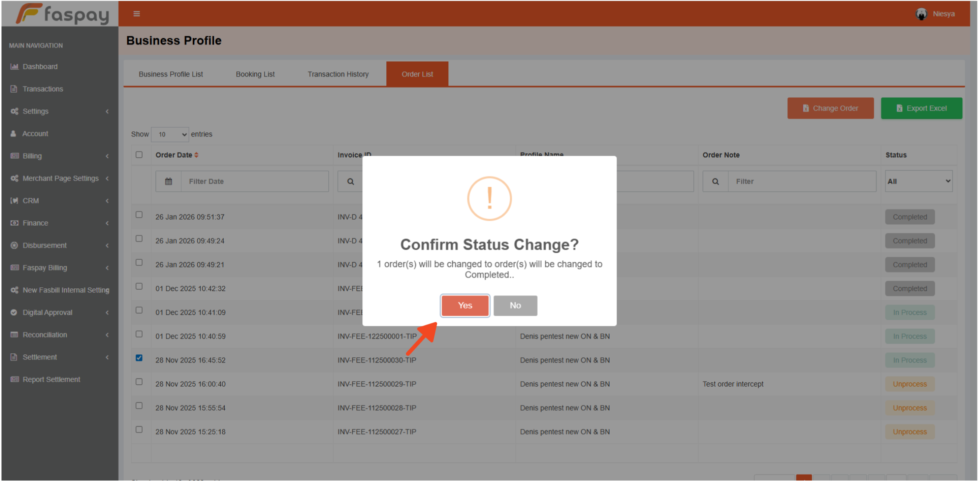The width and height of the screenshot is (980, 481).
Task: Click the Order Note Filter input field
Action: pyautogui.click(x=801, y=181)
